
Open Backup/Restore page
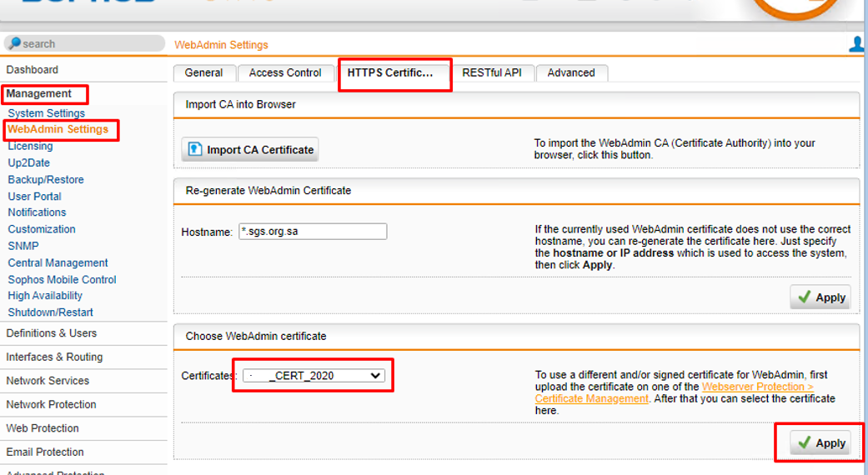point(46,179)
